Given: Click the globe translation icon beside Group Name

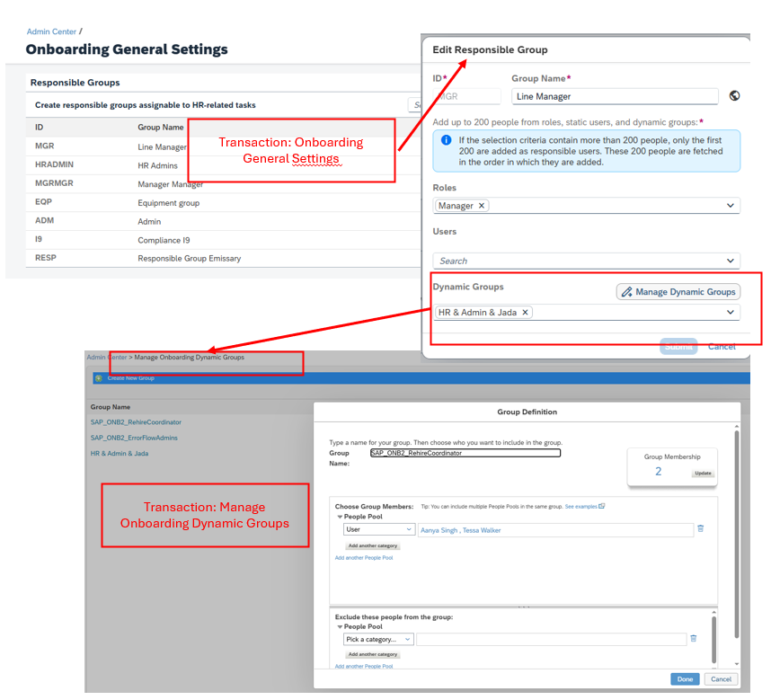Looking at the screenshot, I should 734,96.
